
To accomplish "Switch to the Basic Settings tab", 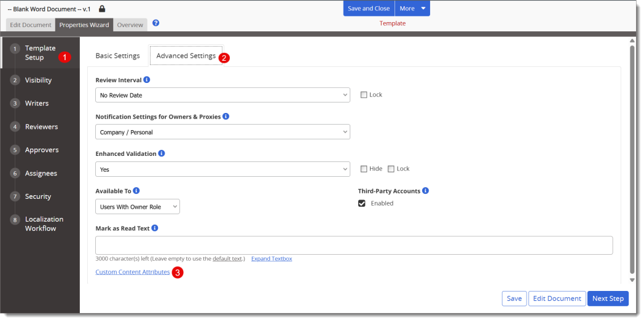I will [117, 56].
